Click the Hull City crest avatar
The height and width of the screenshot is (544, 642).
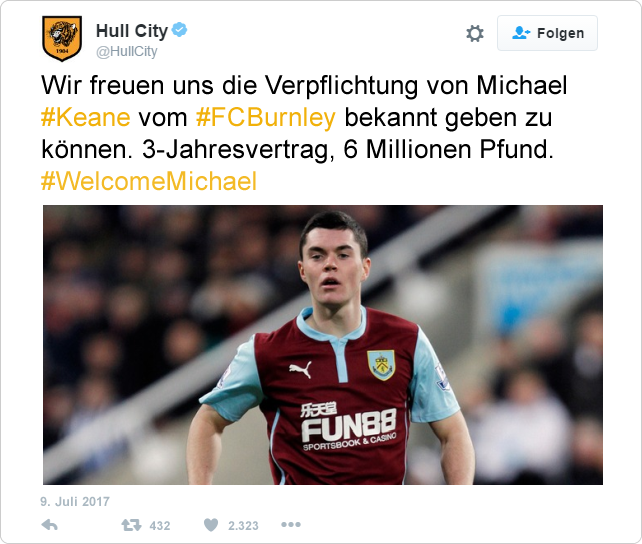point(62,38)
